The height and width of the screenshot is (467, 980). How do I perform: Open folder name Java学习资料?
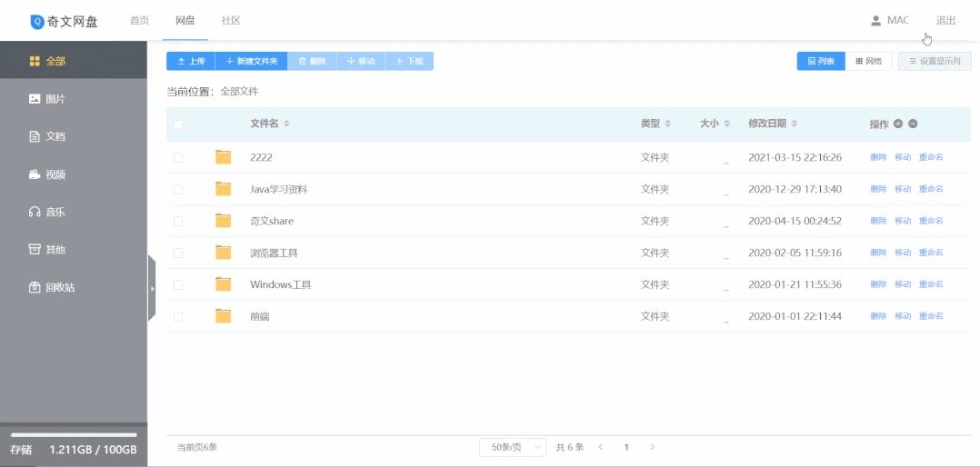click(x=279, y=189)
